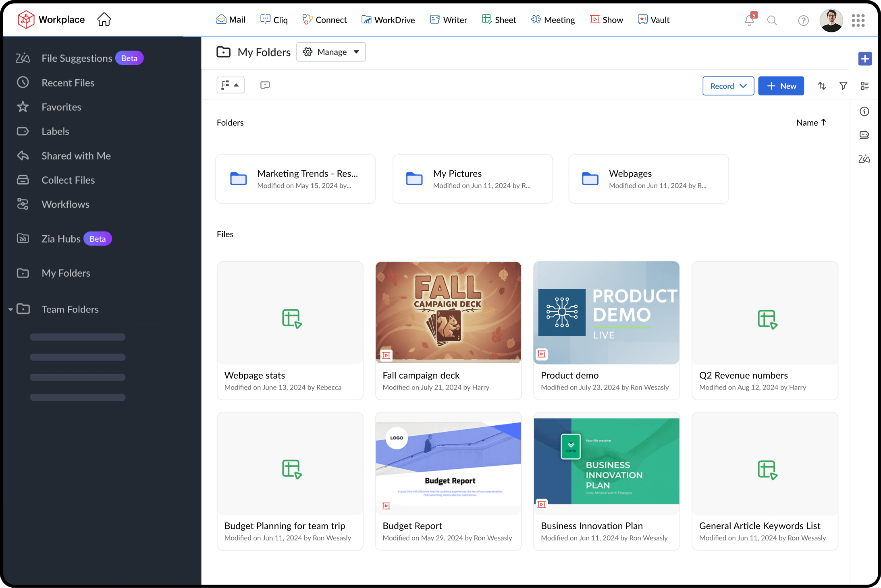Open the Sheet app icon
Viewport: 881px width, 588px height.
click(499, 19)
